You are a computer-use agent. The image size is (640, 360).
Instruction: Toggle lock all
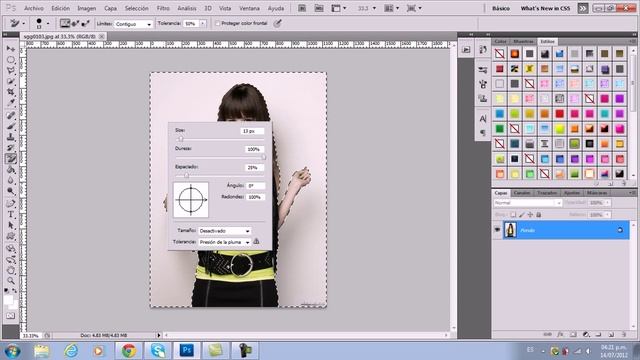pyautogui.click(x=539, y=215)
